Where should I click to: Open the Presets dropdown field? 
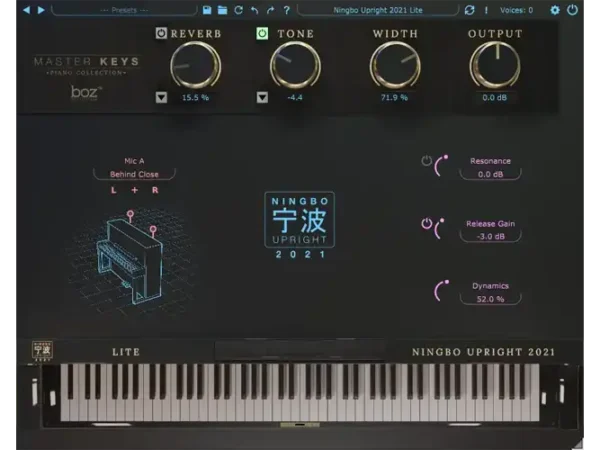pos(124,10)
